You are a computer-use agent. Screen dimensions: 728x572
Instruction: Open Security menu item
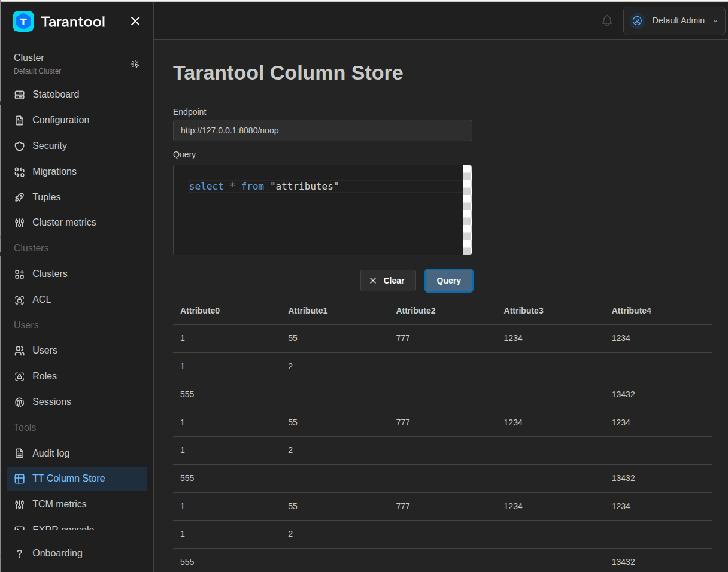(77, 146)
